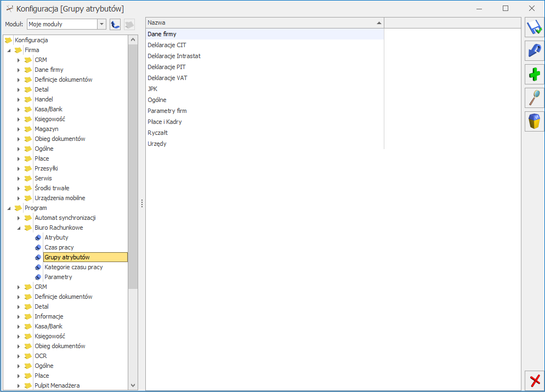Minimize the Konfiguracja window
Screen dimensions: 545x392
[x=479, y=8]
